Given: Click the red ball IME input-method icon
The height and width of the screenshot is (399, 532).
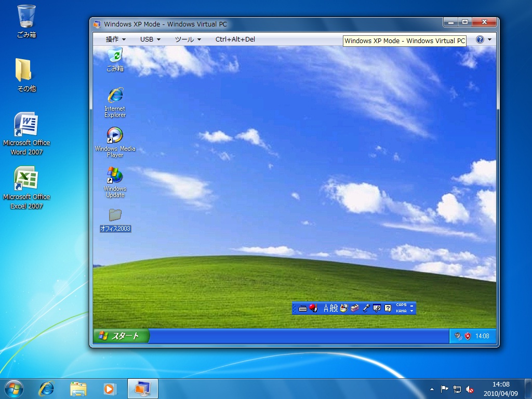Looking at the screenshot, I should 313,308.
